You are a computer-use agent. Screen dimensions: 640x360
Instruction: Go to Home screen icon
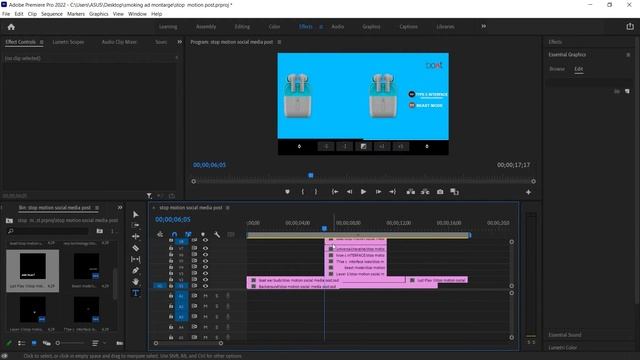(x=11, y=27)
